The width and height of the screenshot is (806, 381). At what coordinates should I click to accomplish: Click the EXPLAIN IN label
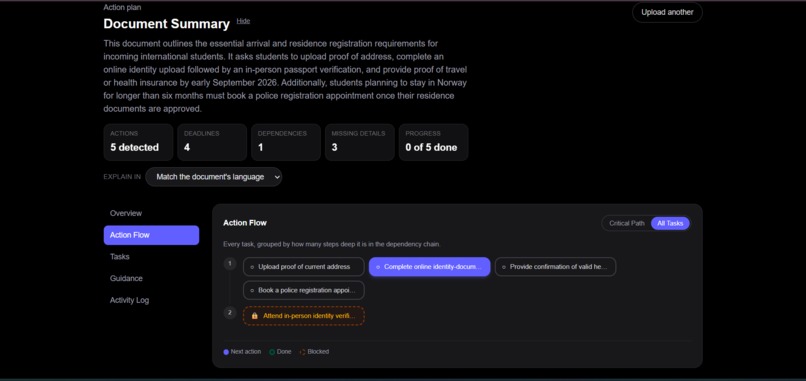(x=122, y=177)
